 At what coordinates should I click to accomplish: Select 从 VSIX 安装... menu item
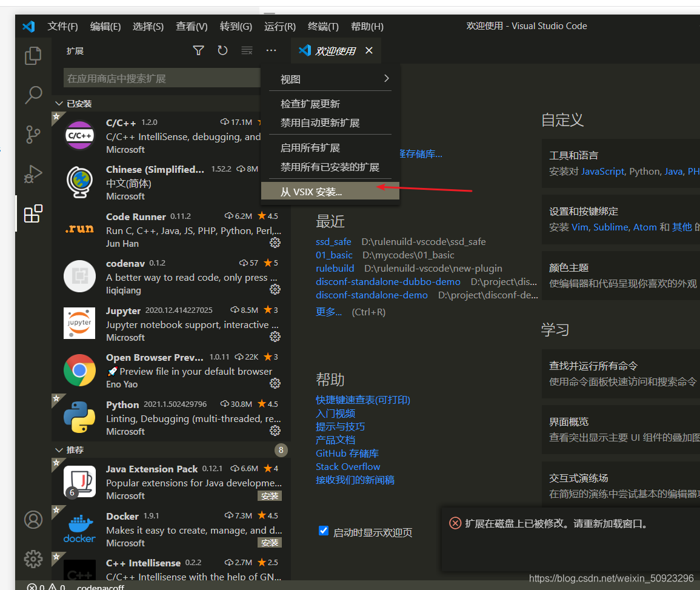pyautogui.click(x=330, y=192)
